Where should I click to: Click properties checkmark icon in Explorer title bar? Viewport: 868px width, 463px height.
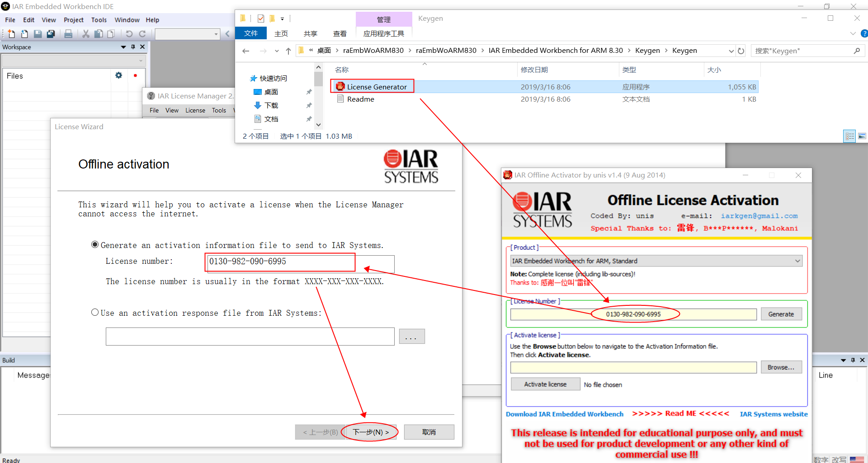(x=261, y=19)
